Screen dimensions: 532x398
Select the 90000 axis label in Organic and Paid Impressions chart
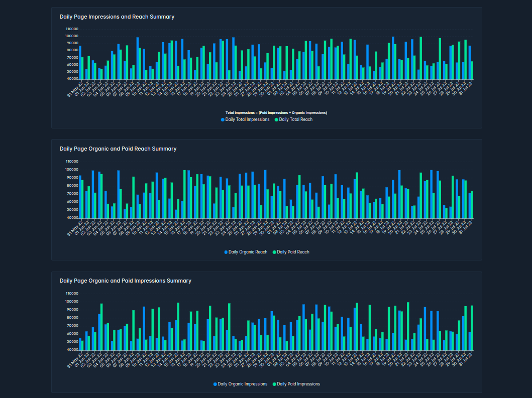click(x=72, y=310)
